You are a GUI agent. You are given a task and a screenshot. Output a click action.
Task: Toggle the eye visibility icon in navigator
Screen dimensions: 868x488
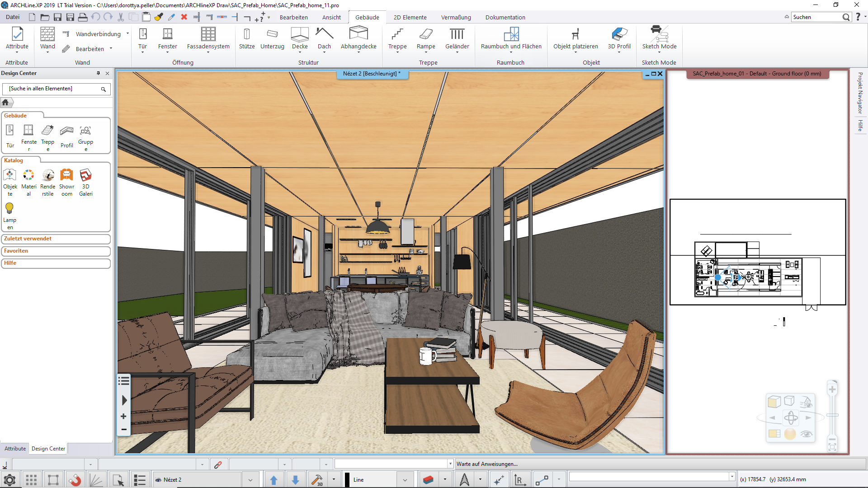tap(806, 434)
